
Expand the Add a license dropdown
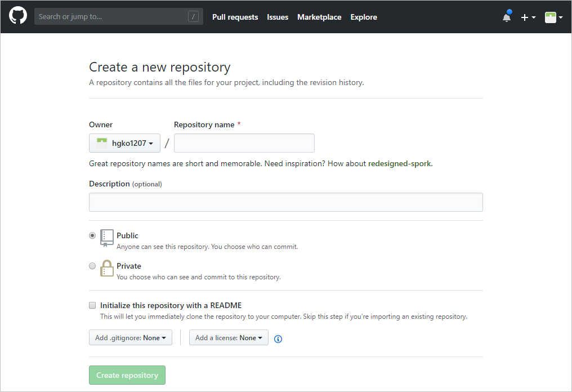[x=229, y=337]
